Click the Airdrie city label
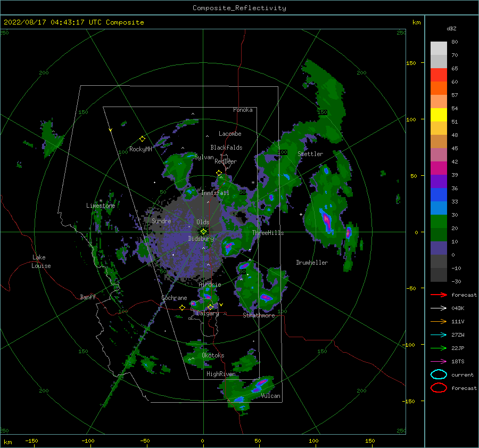479x448 pixels. pyautogui.click(x=210, y=284)
